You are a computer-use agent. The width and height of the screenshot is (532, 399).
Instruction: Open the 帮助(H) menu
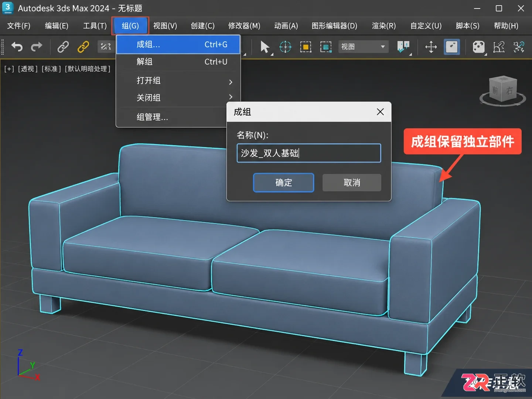[506, 26]
